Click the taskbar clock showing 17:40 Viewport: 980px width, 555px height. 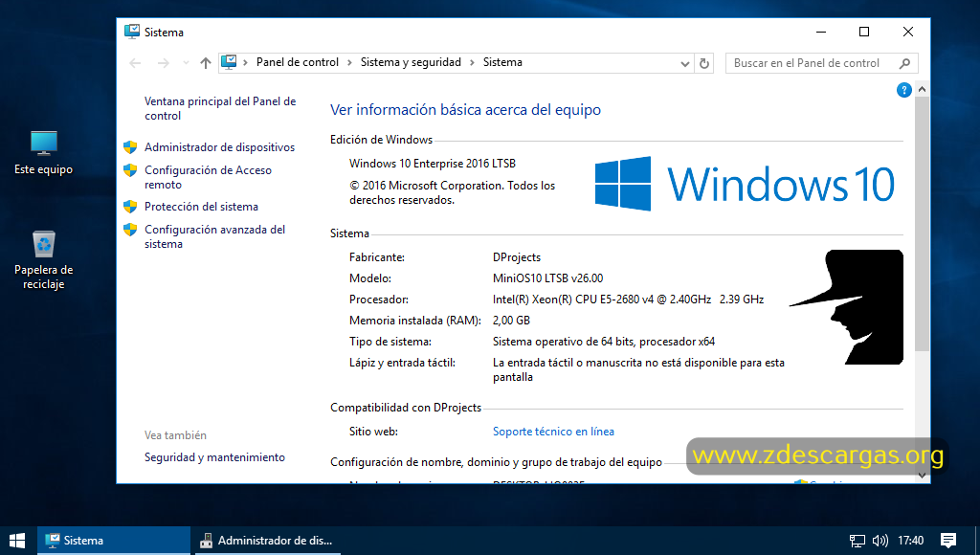(x=911, y=541)
